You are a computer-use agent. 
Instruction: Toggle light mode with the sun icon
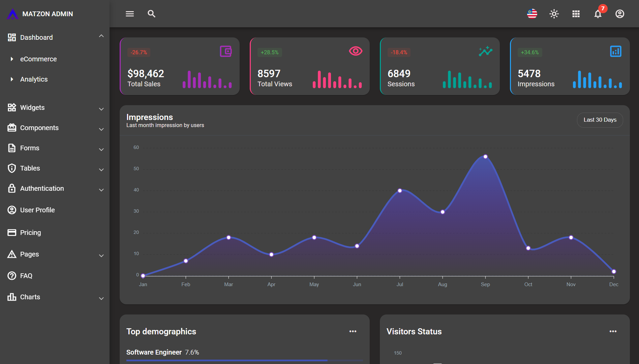pos(554,14)
